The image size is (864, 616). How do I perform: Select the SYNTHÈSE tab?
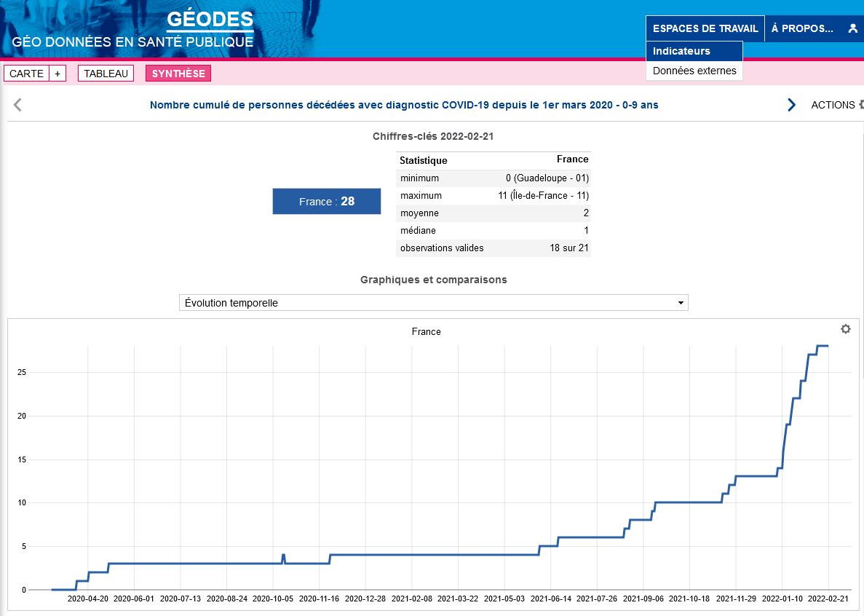pyautogui.click(x=178, y=74)
